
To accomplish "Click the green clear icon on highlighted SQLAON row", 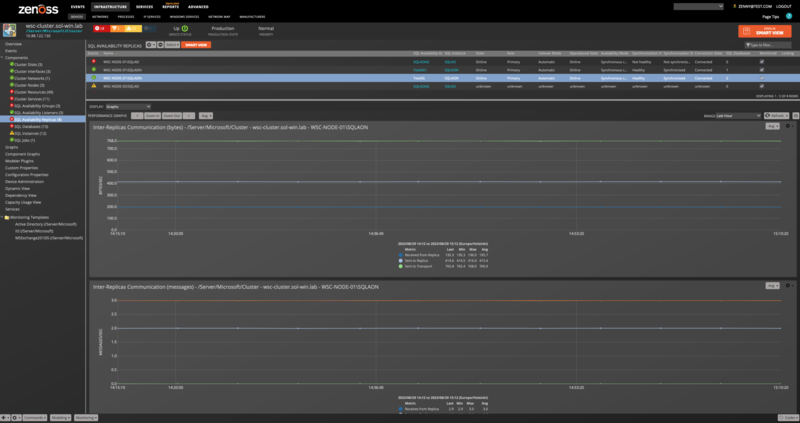I will coord(93,78).
